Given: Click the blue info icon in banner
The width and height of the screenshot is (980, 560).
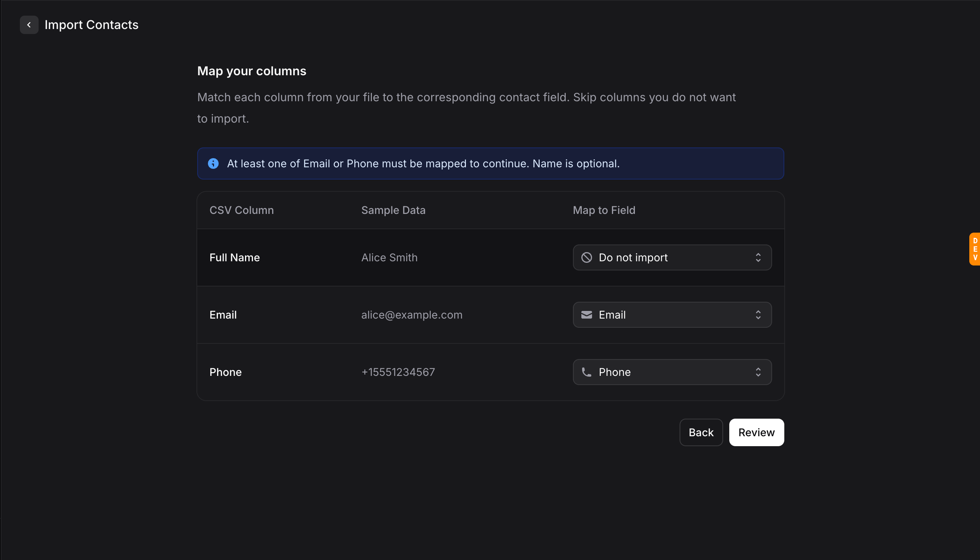Looking at the screenshot, I should [213, 163].
